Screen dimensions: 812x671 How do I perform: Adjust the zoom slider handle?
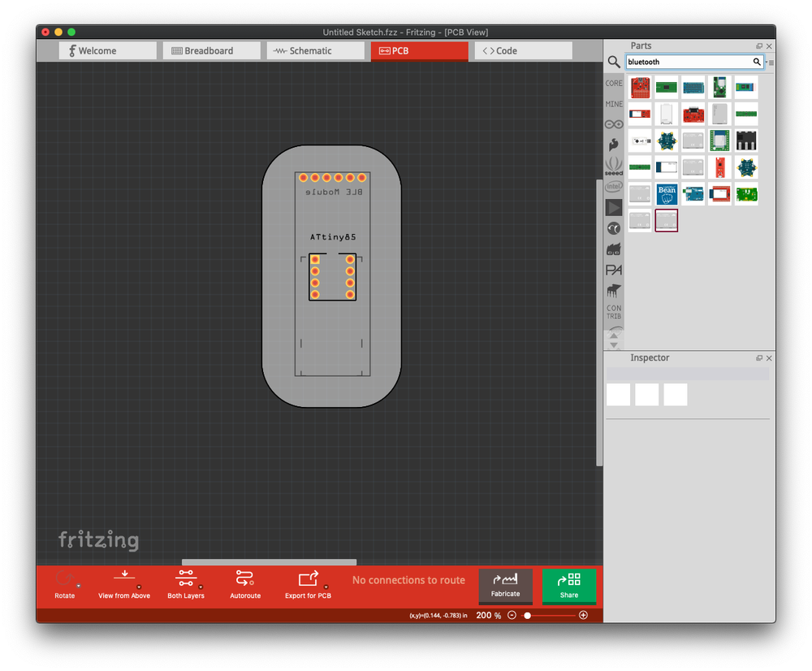(527, 616)
